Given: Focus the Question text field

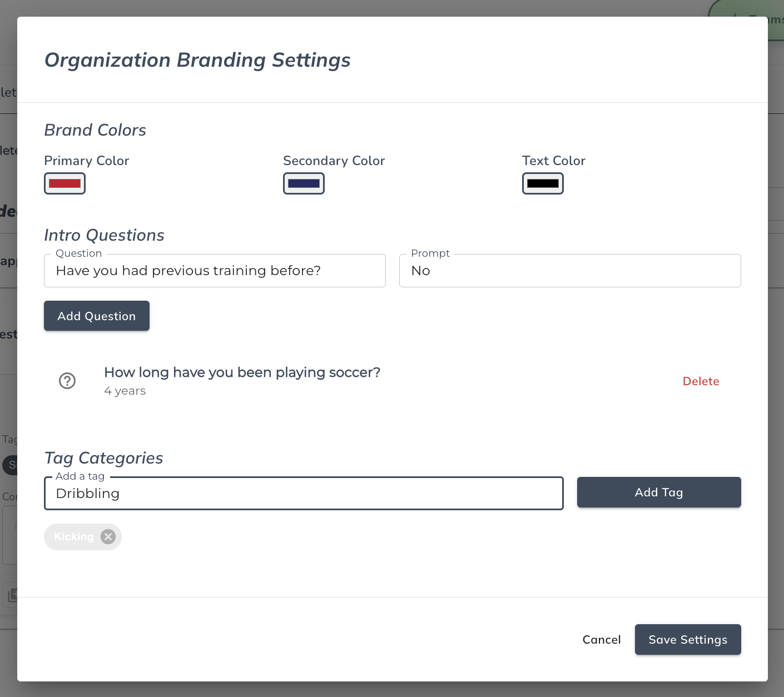Looking at the screenshot, I should coord(215,271).
